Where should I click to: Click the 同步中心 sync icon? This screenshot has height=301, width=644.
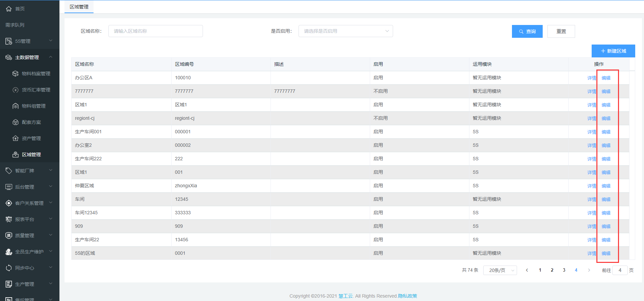point(9,268)
